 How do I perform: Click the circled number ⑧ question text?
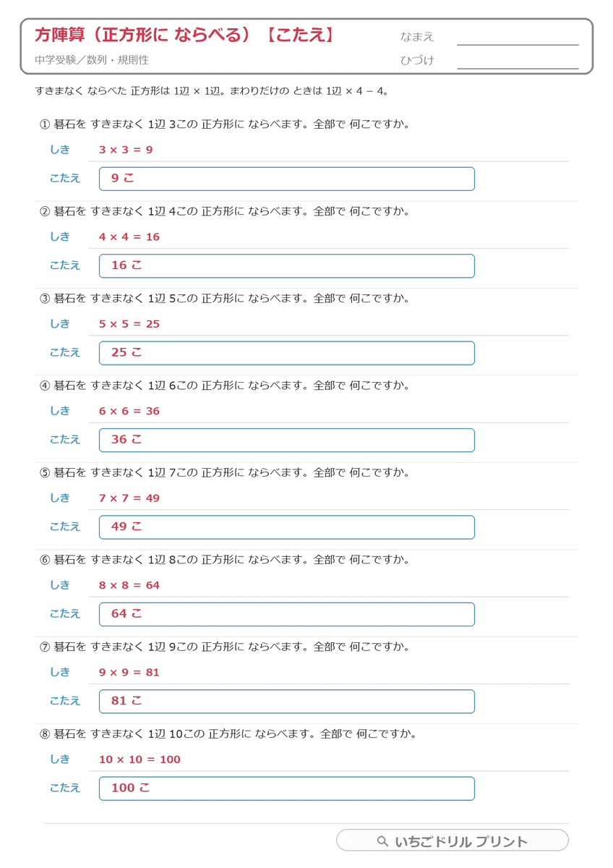230,734
